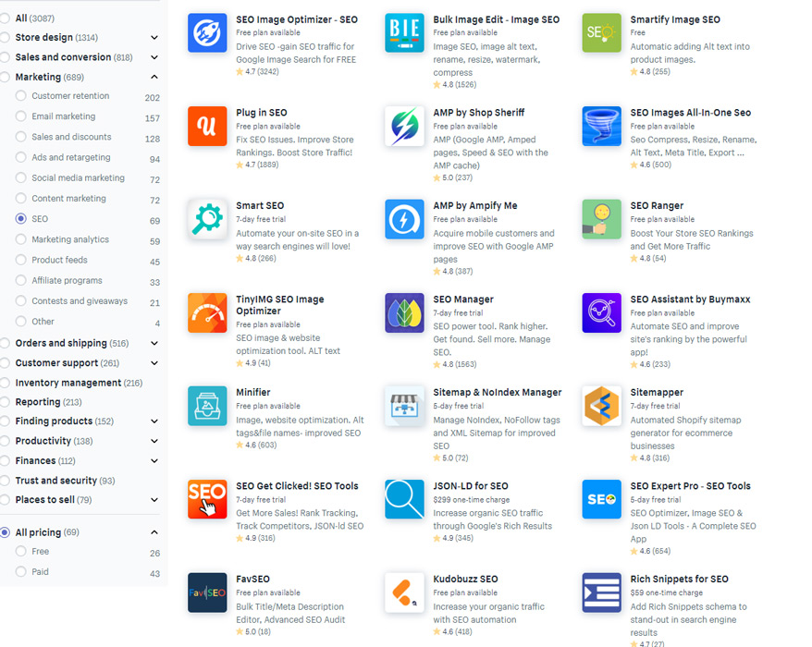Open the Kudobuzz SEO app icon
Viewport: 812px width, 647px height.
point(404,592)
